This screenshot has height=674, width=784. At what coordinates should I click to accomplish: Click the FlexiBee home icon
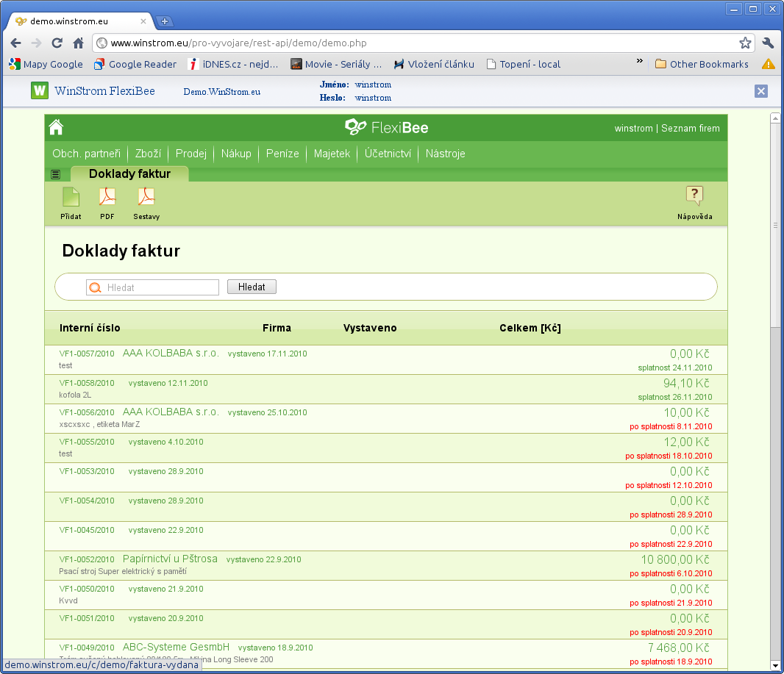coord(56,128)
